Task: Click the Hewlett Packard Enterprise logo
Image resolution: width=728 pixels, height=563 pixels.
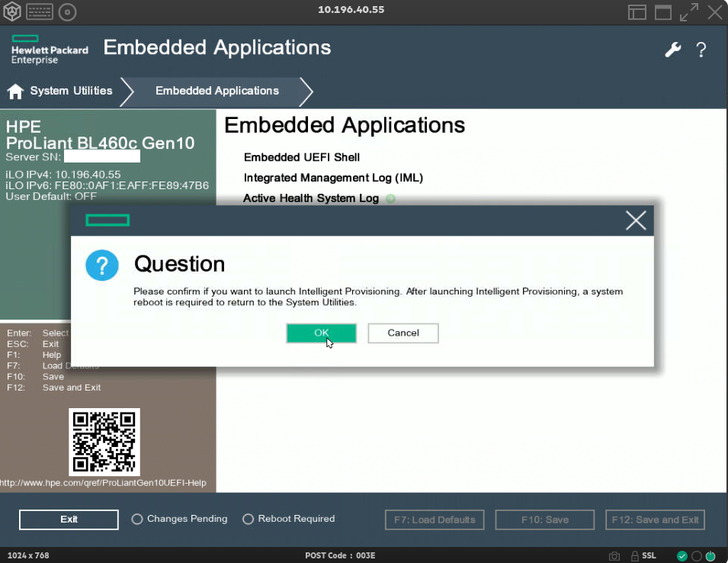Action: [50, 50]
